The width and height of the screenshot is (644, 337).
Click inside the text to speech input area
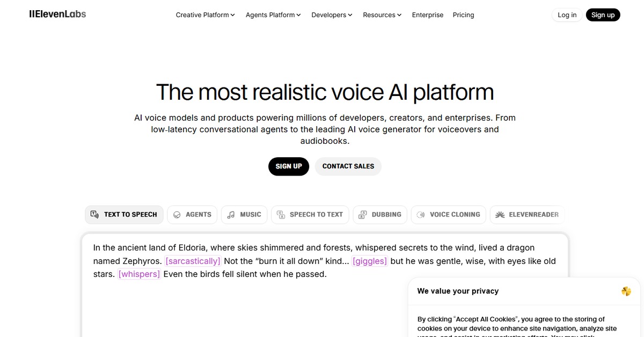[241, 306]
